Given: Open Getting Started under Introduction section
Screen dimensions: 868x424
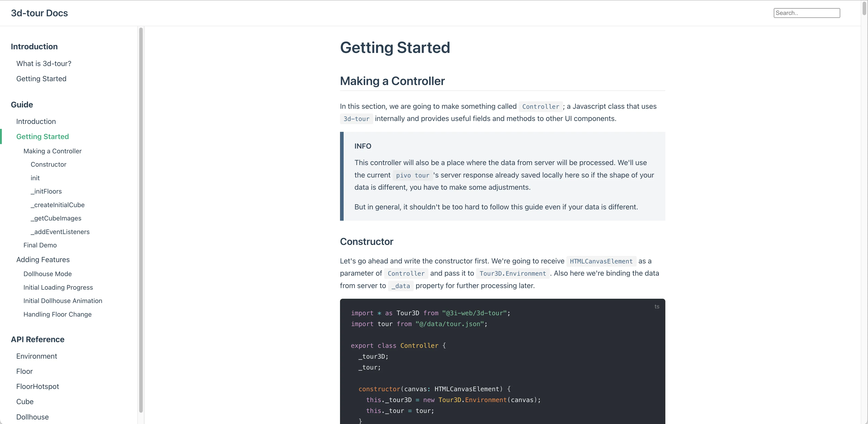Looking at the screenshot, I should coord(41,79).
